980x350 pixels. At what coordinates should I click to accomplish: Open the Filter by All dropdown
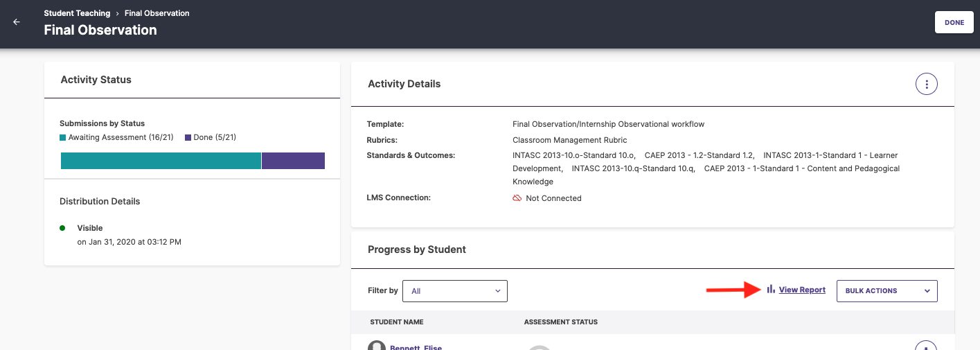(x=455, y=291)
